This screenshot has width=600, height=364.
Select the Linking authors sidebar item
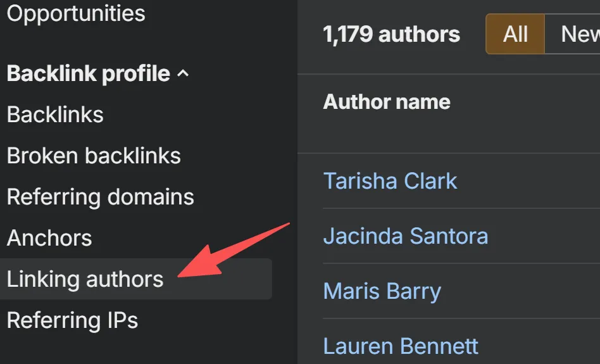click(x=85, y=279)
